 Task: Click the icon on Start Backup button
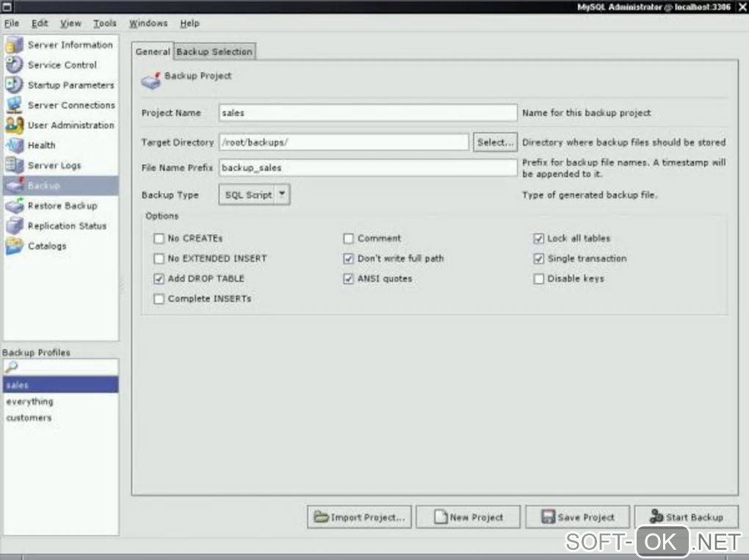(656, 516)
